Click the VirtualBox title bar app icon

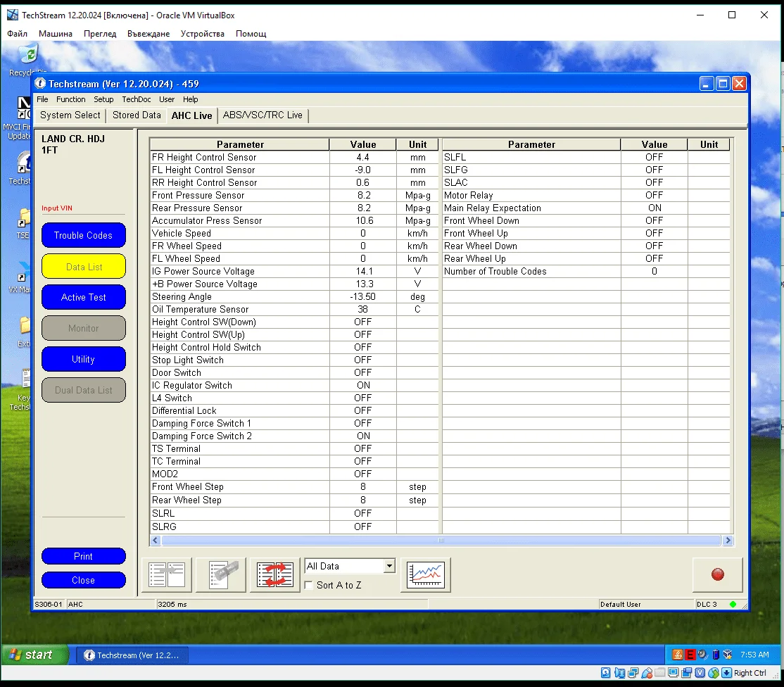(x=13, y=15)
